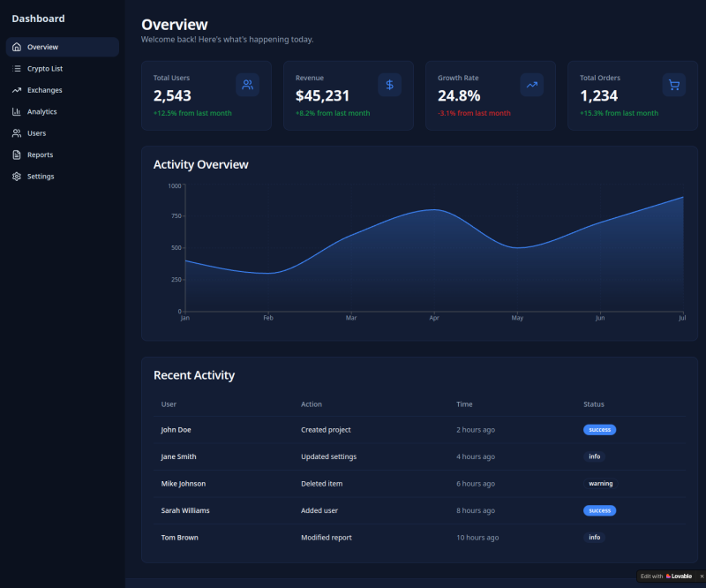The image size is (706, 588).
Task: Click the 'Deleted item' action cell
Action: coord(322,484)
